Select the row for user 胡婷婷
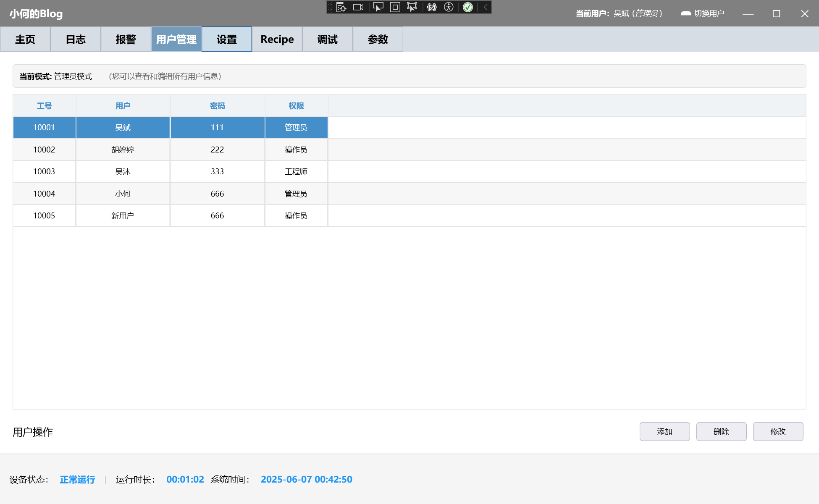 tap(123, 150)
